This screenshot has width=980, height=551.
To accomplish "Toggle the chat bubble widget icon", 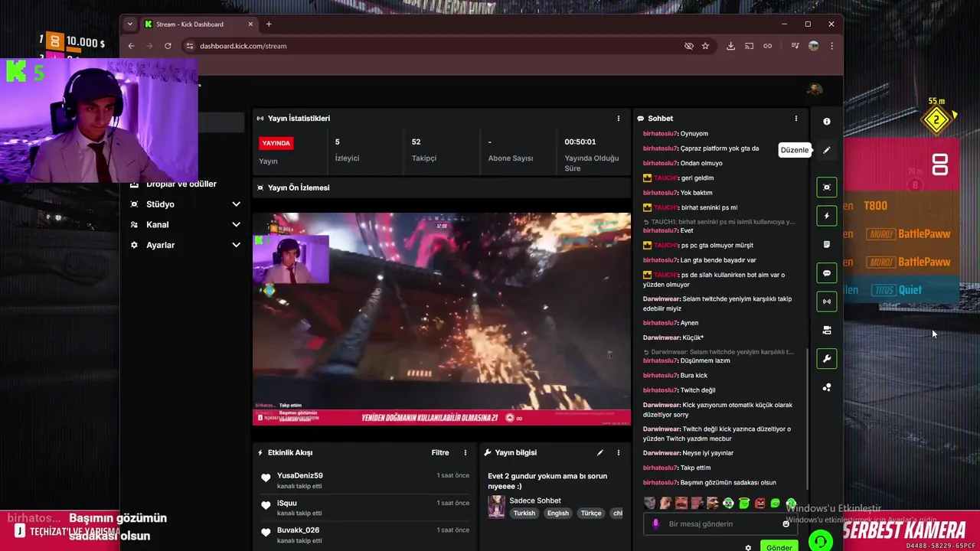I will (x=826, y=273).
